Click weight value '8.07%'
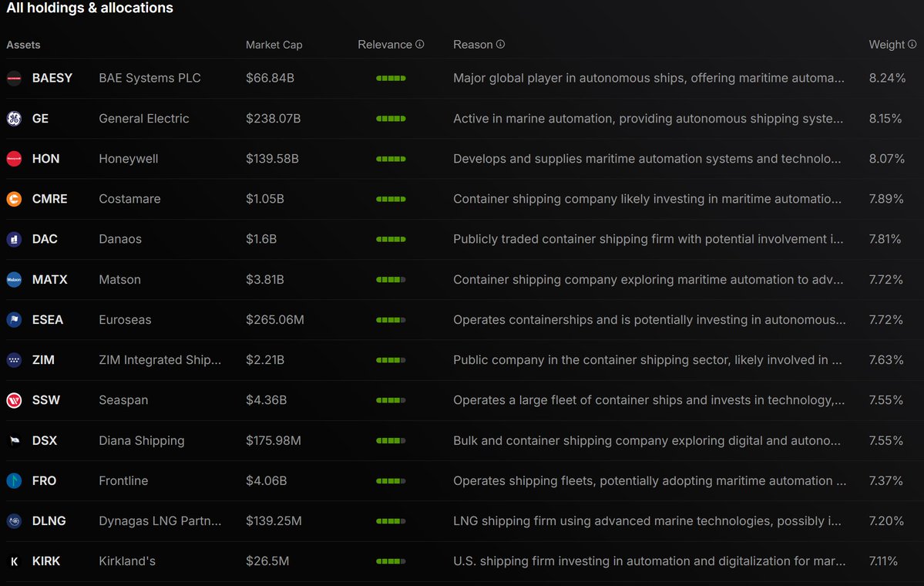The image size is (924, 586). click(x=886, y=159)
